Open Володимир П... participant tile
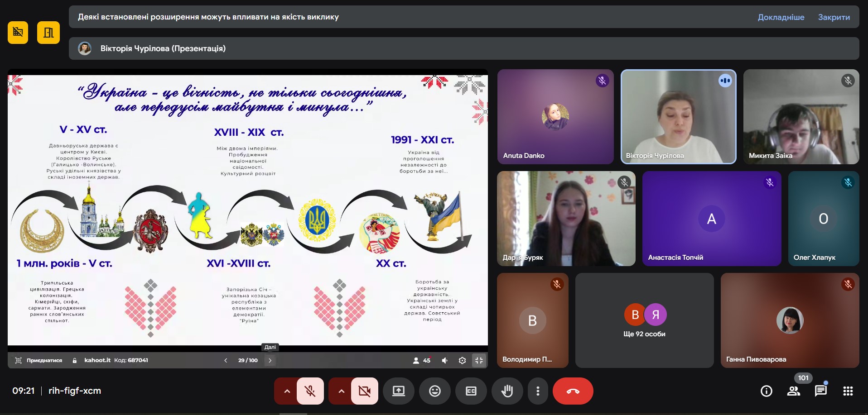 click(x=533, y=320)
